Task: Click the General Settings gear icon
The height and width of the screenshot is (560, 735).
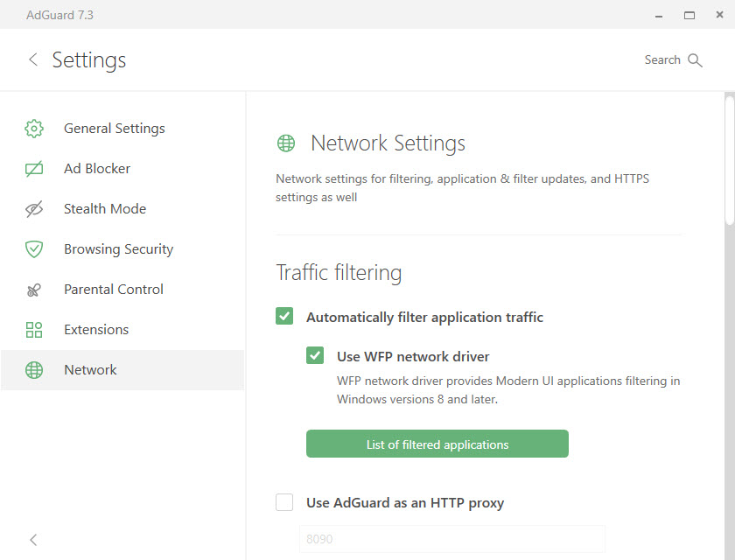Action: [x=34, y=129]
